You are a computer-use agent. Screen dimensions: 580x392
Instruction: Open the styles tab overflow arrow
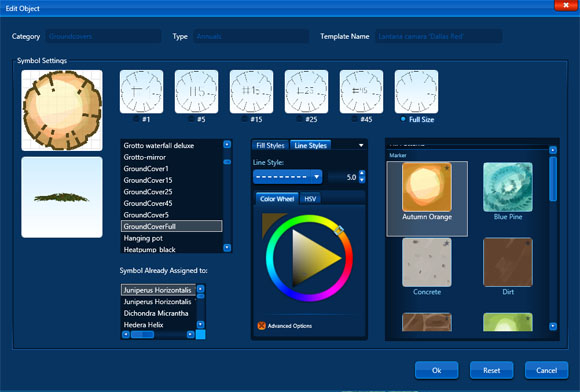tap(361, 145)
